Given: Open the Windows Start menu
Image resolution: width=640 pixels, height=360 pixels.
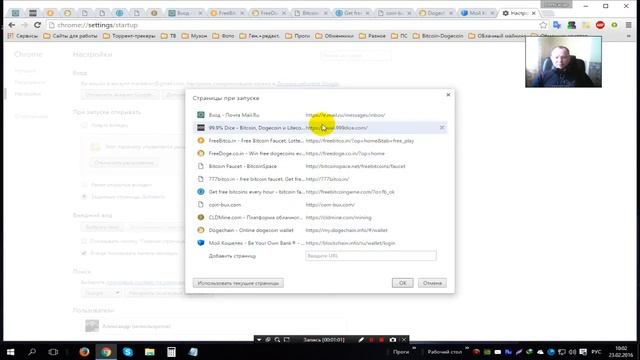Looking at the screenshot, I should (x=11, y=352).
